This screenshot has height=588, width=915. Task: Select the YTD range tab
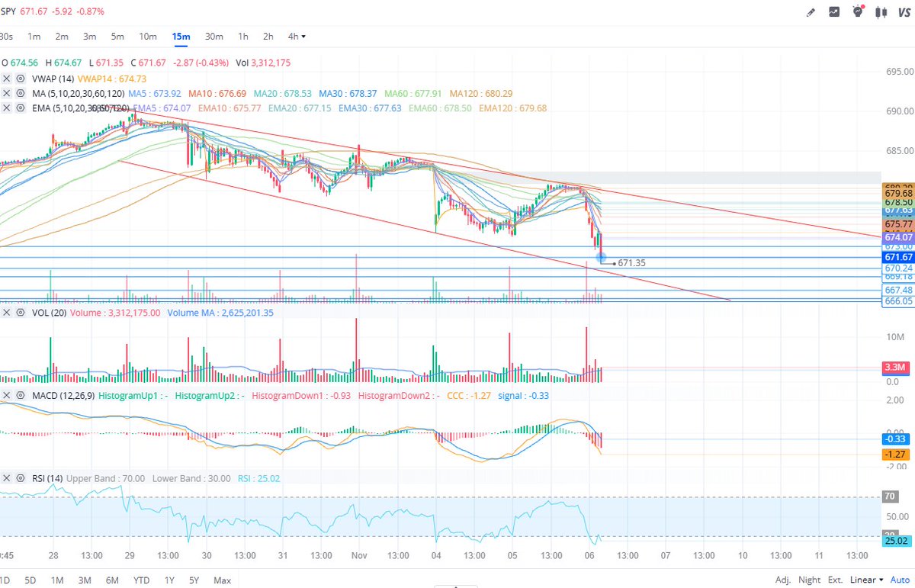(x=140, y=580)
